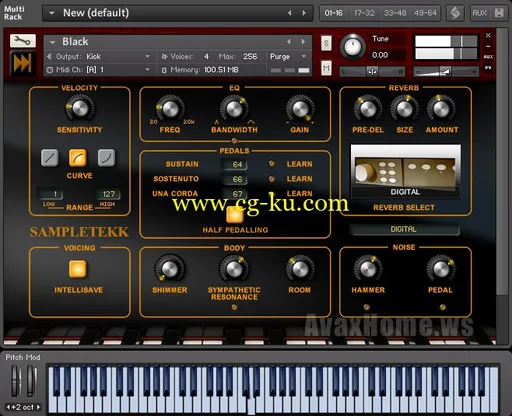Click the Reverb Select image thumbnail
This screenshot has height=416, width=512.
click(x=406, y=170)
